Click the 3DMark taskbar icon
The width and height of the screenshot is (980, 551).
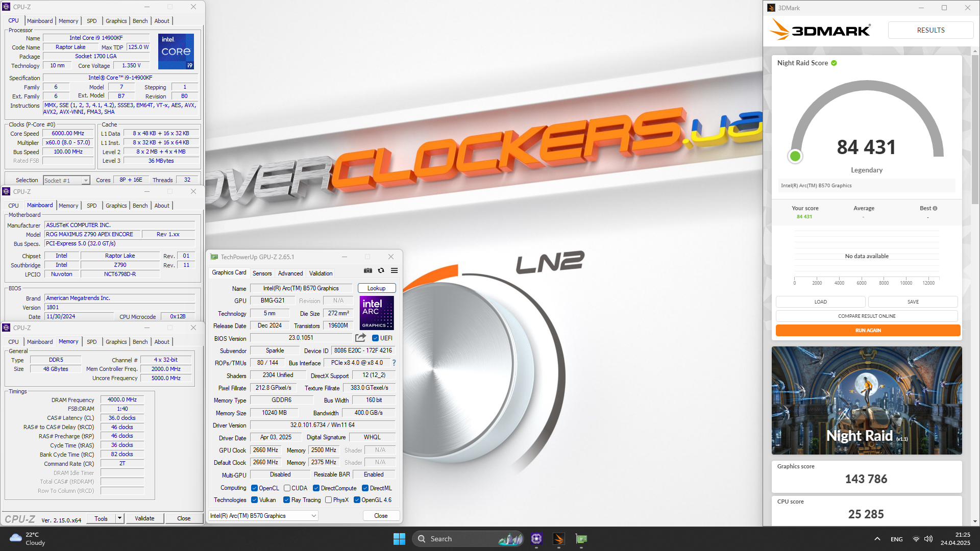coord(559,539)
